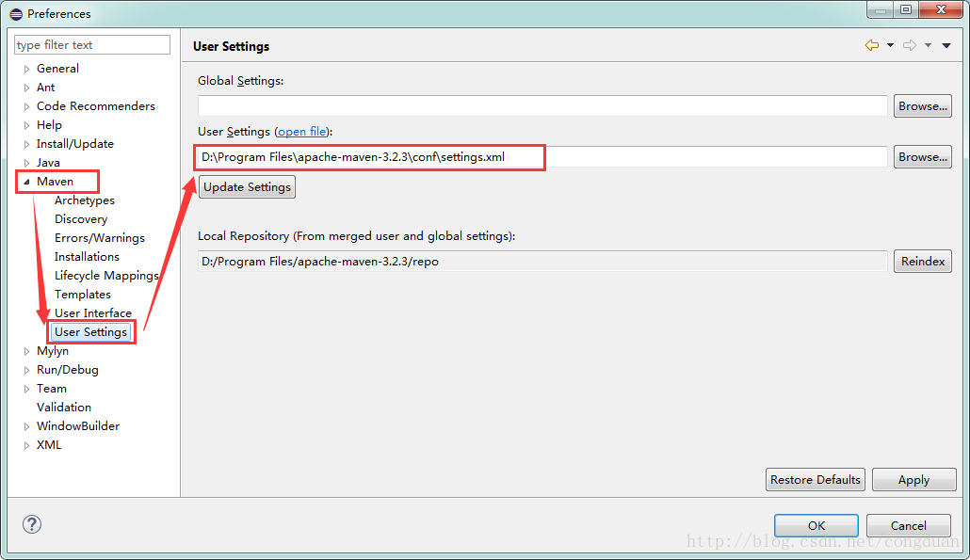Expand the Team tree node
This screenshot has width=970, height=560.
click(26, 389)
